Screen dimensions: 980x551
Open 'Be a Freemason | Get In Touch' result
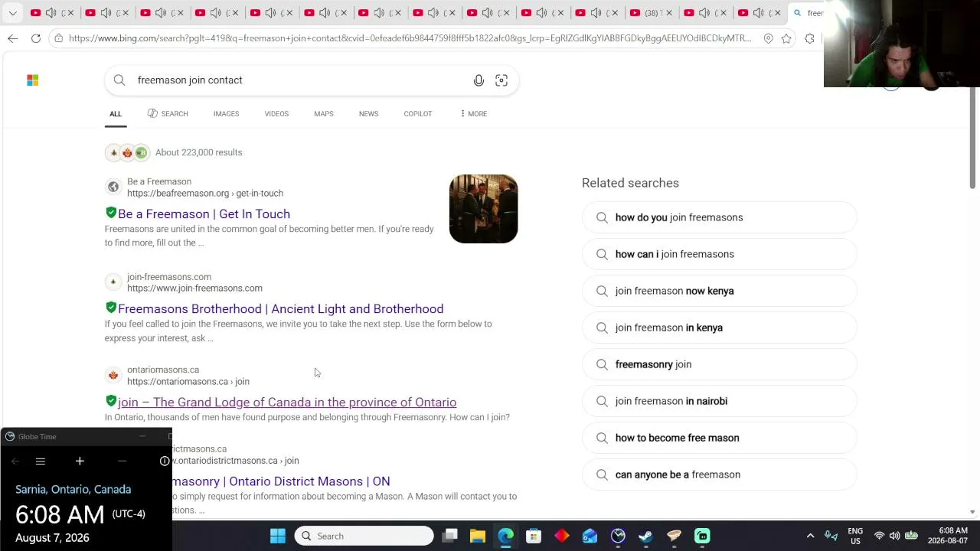204,214
